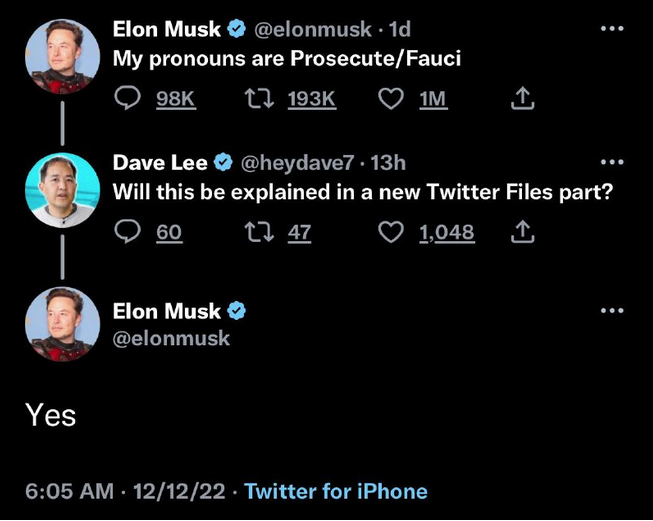
Task: Open Dave Lee's profile picture
Action: click(x=62, y=189)
